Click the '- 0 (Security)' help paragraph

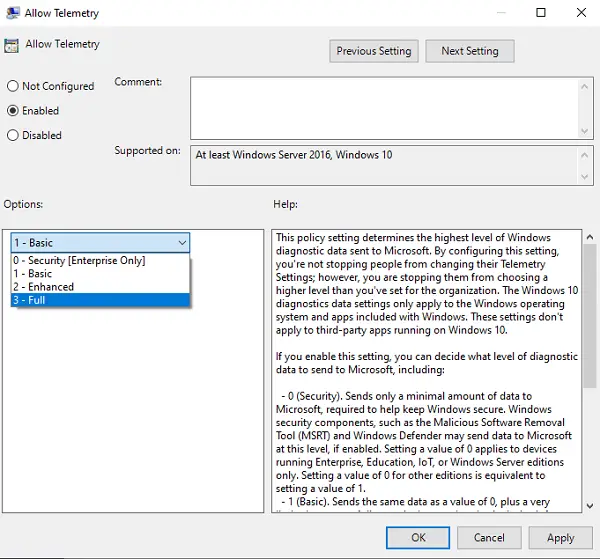click(424, 442)
